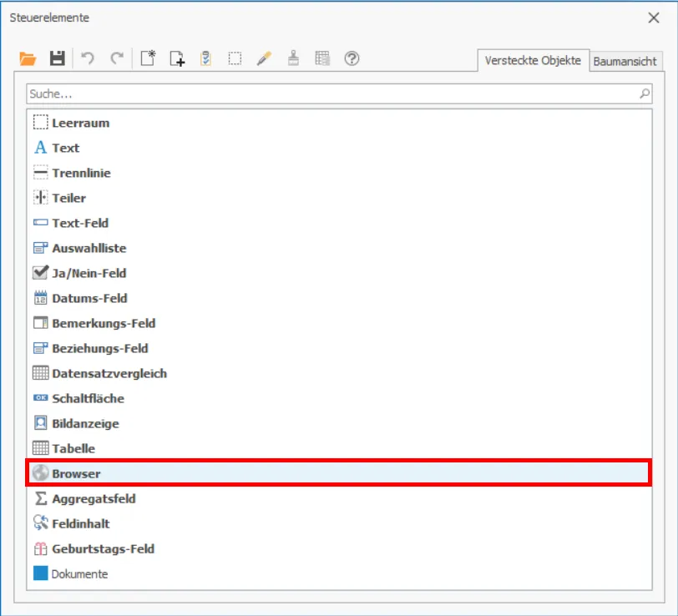Select the Bemerkungs-Feld list entry
This screenshot has height=616, width=678.
click(339, 323)
